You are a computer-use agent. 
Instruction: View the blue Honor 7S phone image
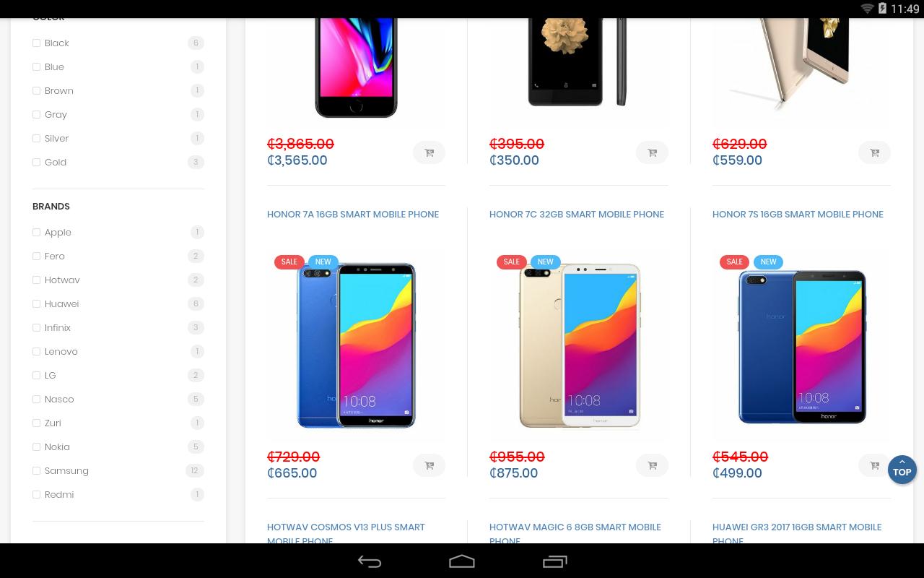click(801, 347)
